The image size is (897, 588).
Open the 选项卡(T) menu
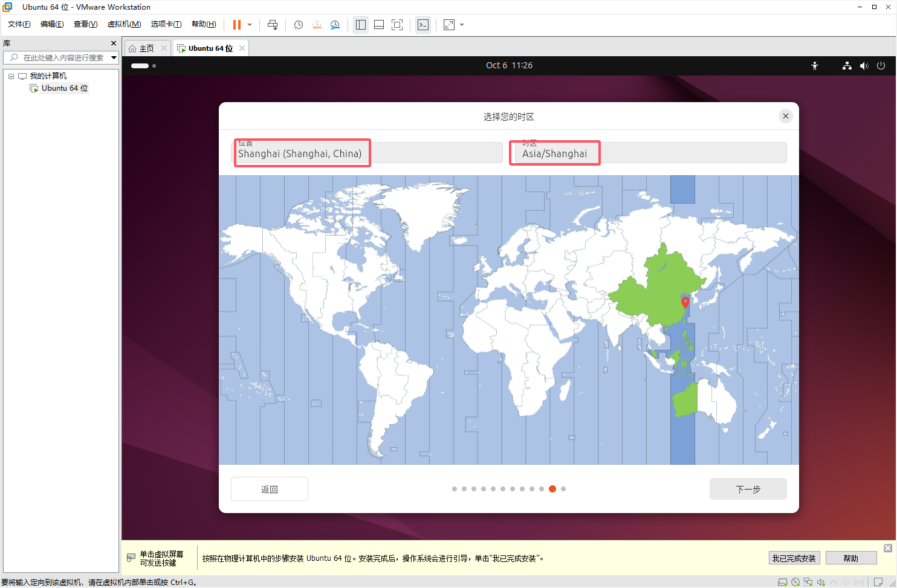166,24
